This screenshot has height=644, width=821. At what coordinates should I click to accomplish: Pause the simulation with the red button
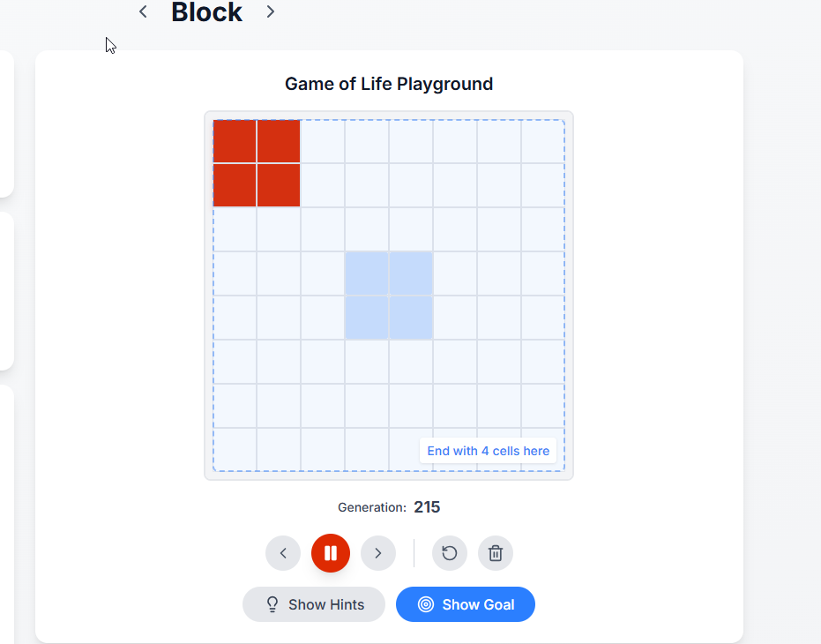[331, 553]
